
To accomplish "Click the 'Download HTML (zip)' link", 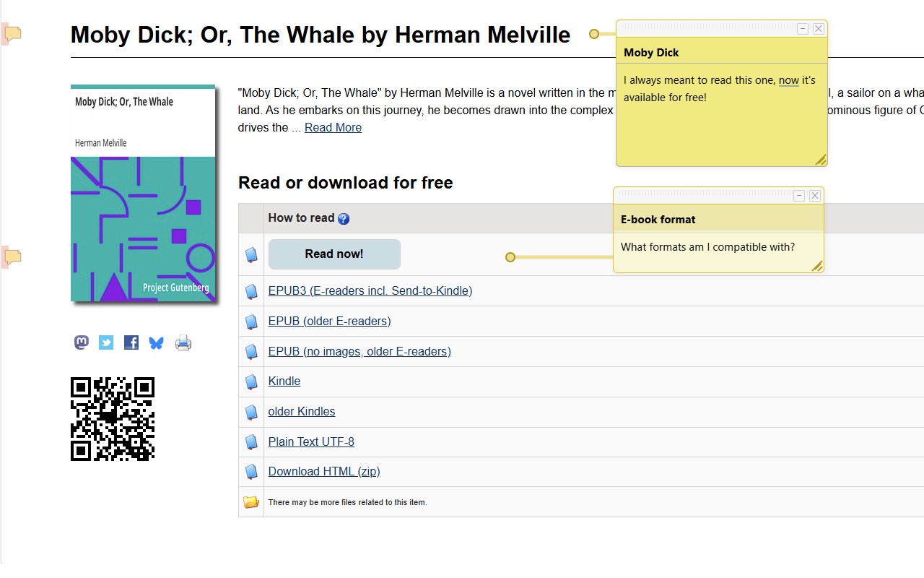I will pyautogui.click(x=324, y=472).
